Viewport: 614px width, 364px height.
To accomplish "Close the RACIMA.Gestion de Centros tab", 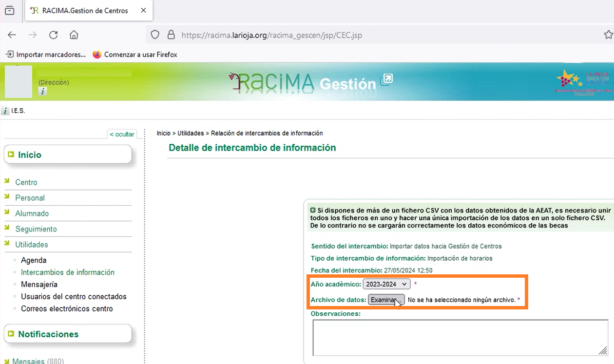I will point(143,10).
